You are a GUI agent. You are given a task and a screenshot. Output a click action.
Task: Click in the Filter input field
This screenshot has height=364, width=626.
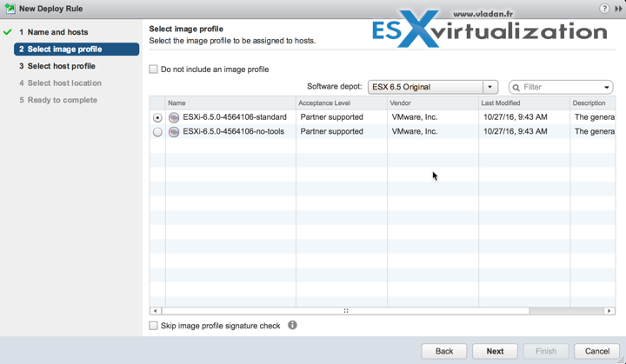[x=561, y=87]
